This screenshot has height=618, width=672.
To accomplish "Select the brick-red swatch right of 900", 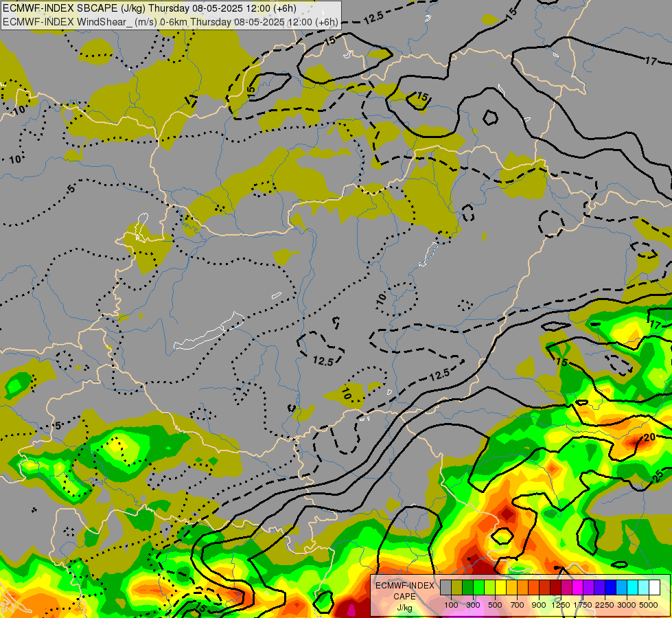I will (545, 587).
